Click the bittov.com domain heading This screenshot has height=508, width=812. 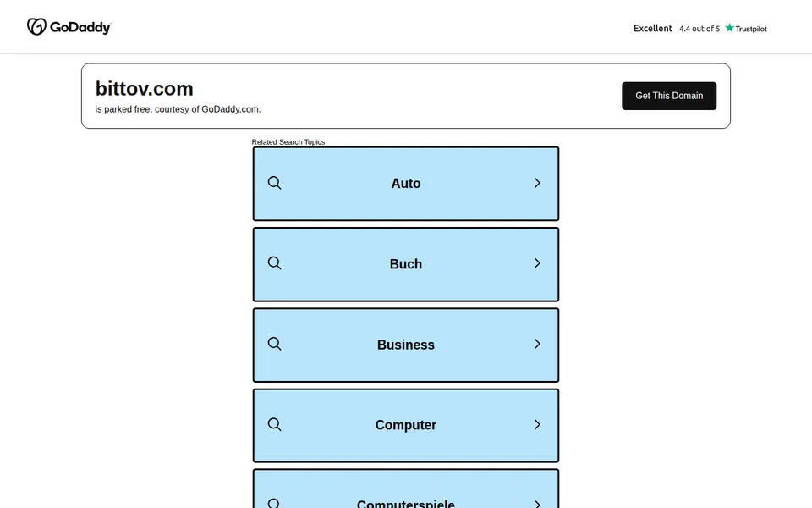pos(145,89)
